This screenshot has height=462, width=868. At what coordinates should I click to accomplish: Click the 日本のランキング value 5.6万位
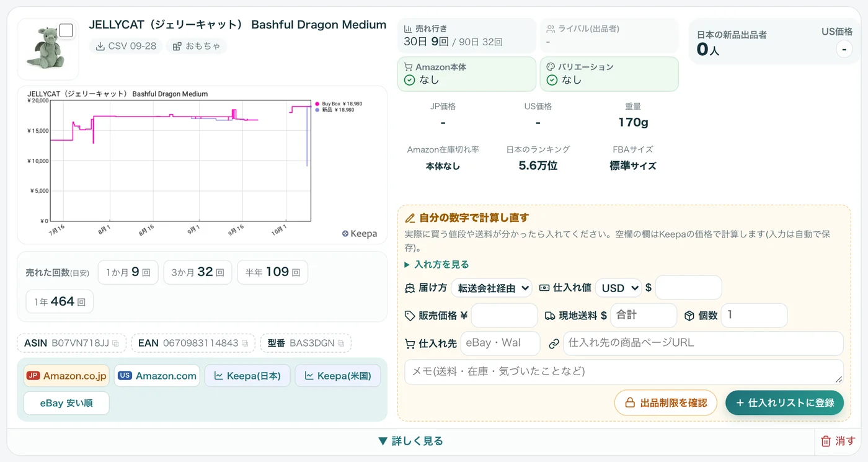(x=538, y=166)
